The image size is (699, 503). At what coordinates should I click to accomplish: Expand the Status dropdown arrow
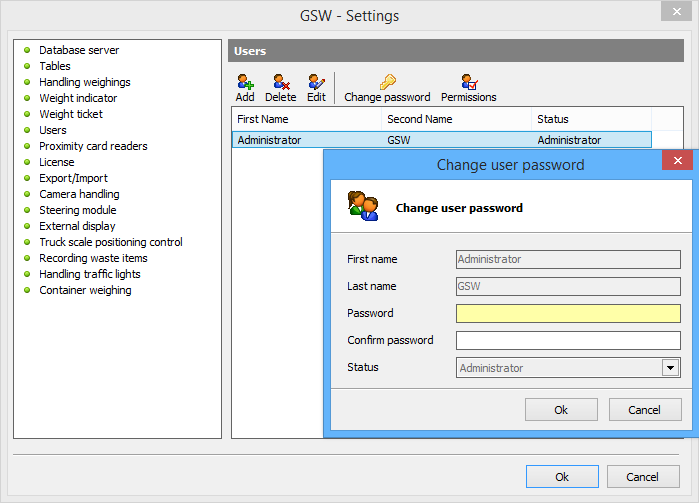pos(670,368)
